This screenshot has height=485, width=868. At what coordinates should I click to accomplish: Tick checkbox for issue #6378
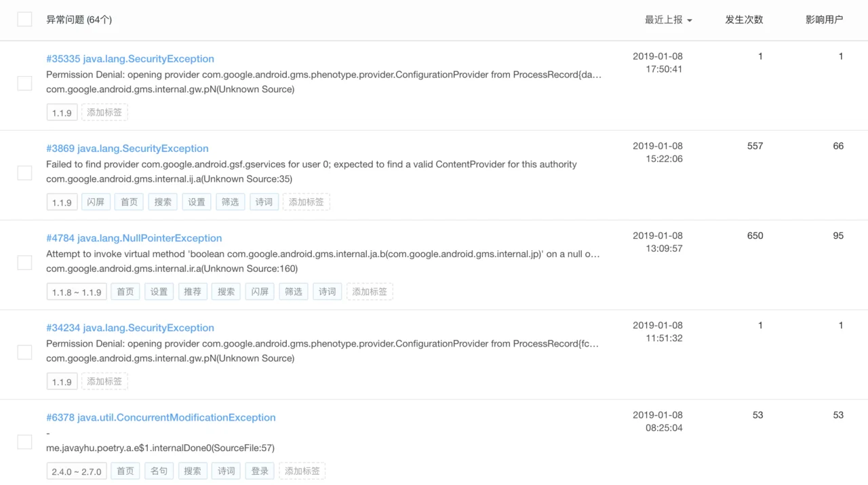pos(24,442)
